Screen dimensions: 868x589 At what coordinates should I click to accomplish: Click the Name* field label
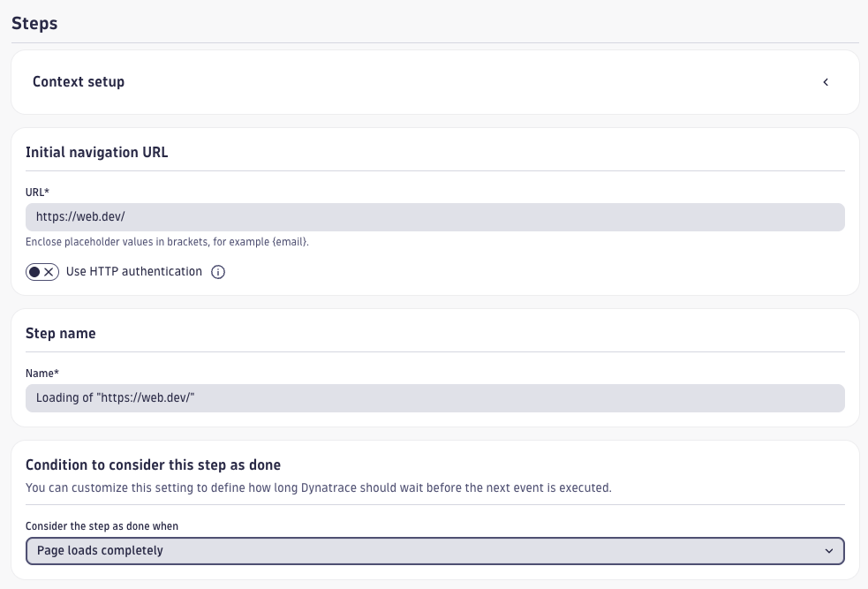[42, 373]
